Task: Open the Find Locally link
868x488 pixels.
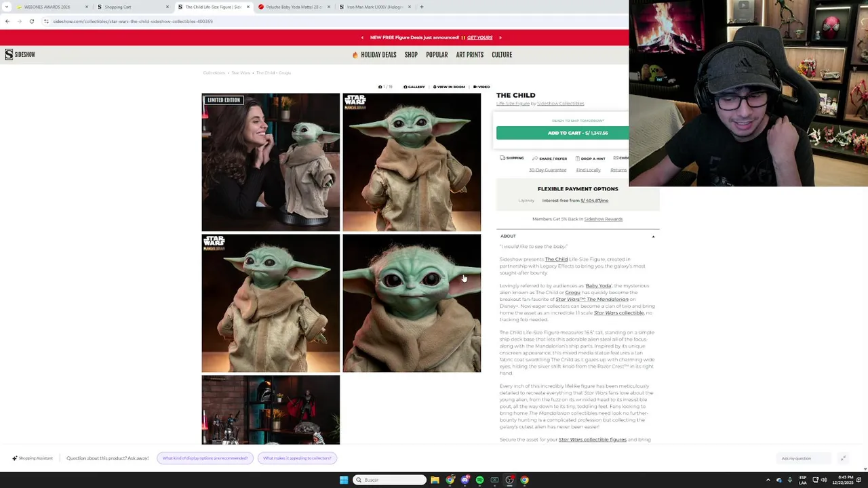Action: [588, 170]
